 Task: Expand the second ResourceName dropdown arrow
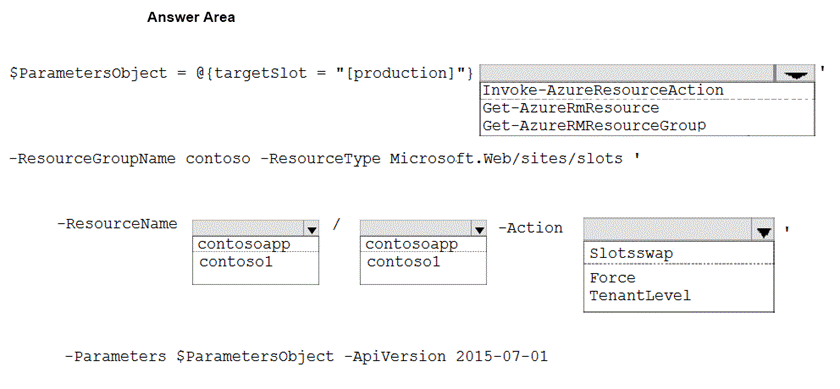pos(479,228)
